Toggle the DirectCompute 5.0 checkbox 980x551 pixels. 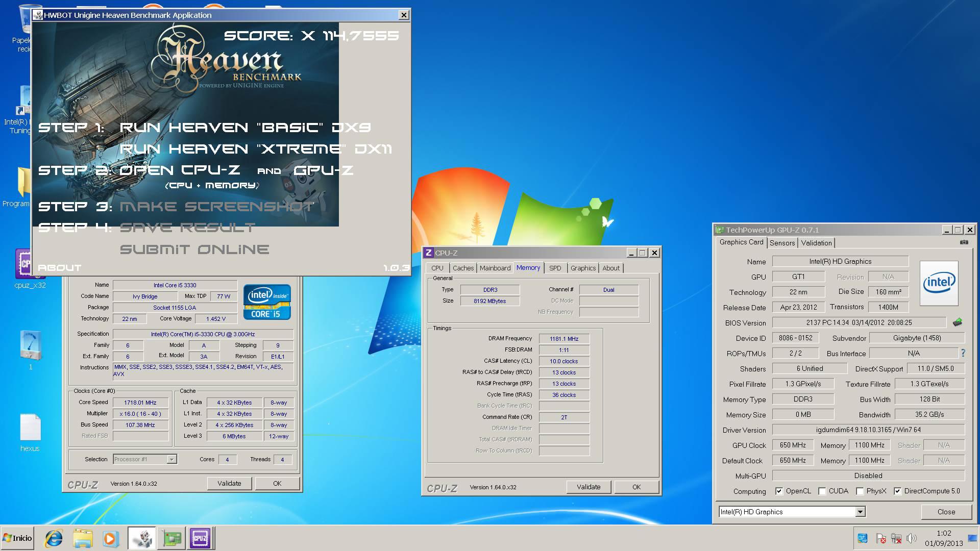coord(897,491)
